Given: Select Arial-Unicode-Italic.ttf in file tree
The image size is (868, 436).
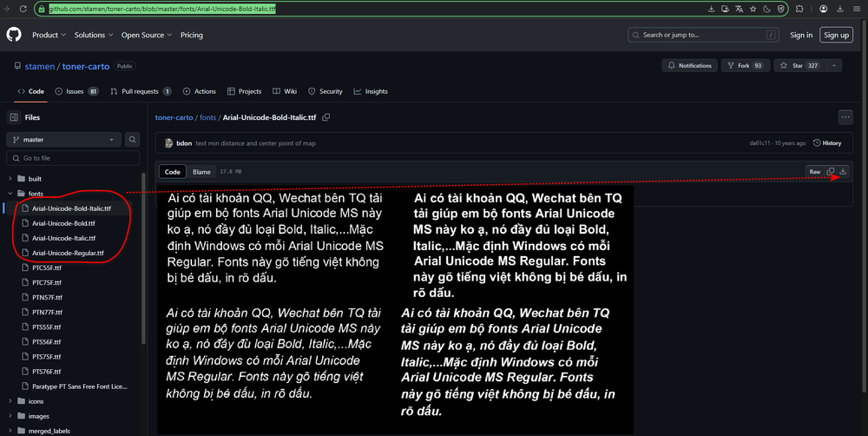Looking at the screenshot, I should coord(63,238).
